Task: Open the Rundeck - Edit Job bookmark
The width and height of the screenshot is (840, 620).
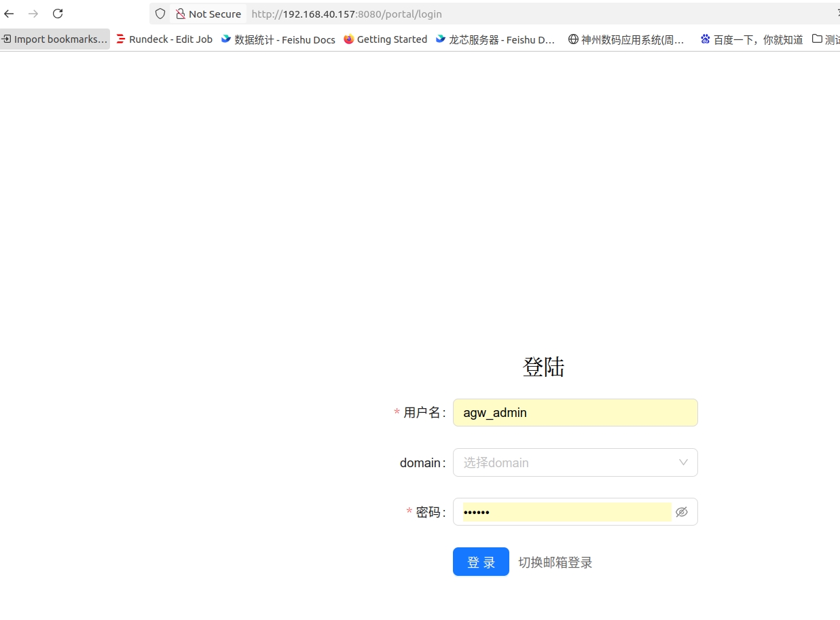Action: point(164,39)
